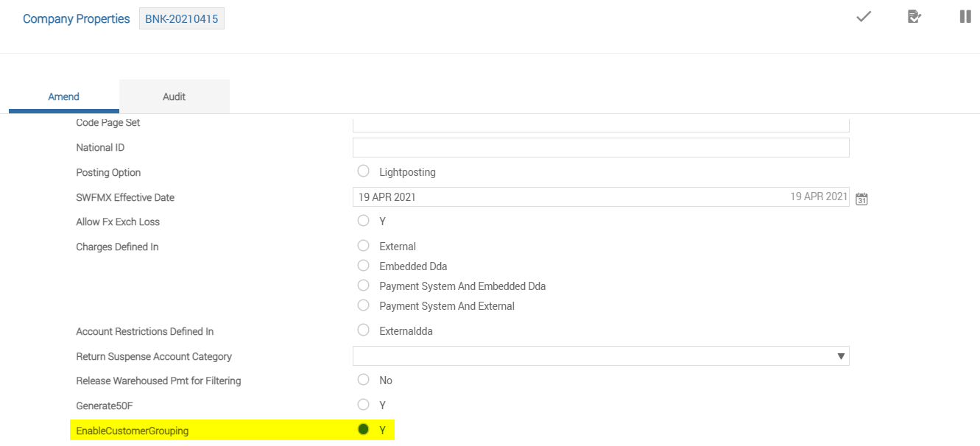
Task: Click the hold (pause) icon
Action: 965,17
